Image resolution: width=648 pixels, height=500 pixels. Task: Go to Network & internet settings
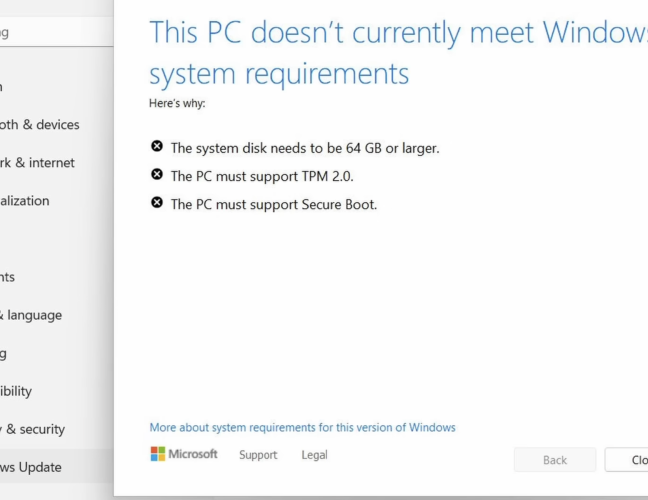coord(38,163)
